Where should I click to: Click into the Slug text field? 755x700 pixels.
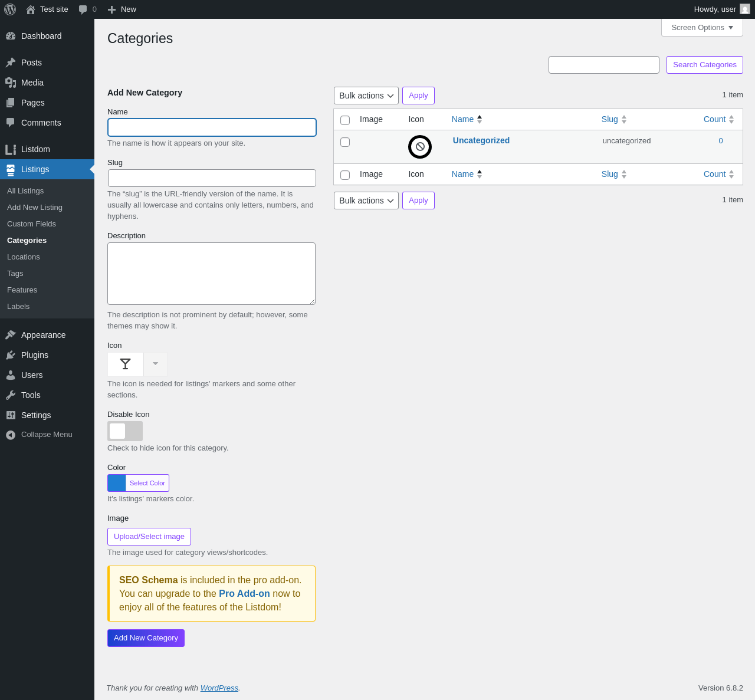(212, 178)
